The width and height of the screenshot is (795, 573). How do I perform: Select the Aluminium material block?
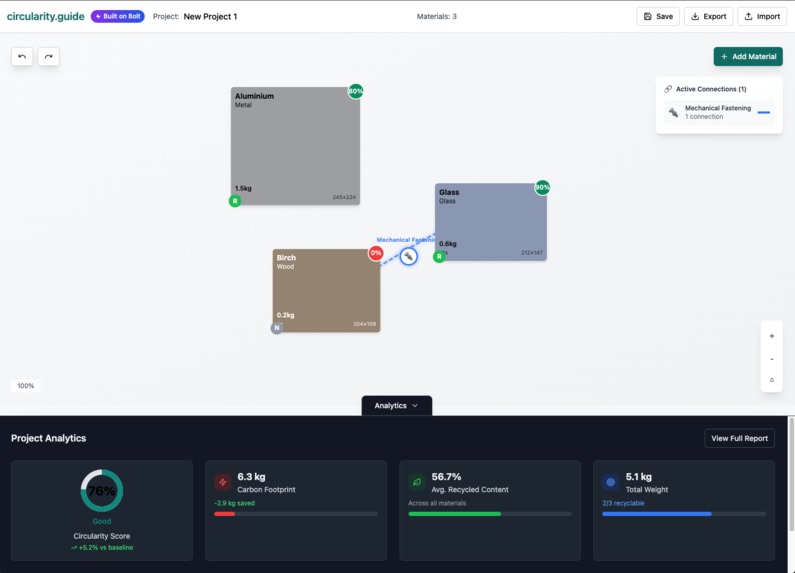[x=295, y=146]
